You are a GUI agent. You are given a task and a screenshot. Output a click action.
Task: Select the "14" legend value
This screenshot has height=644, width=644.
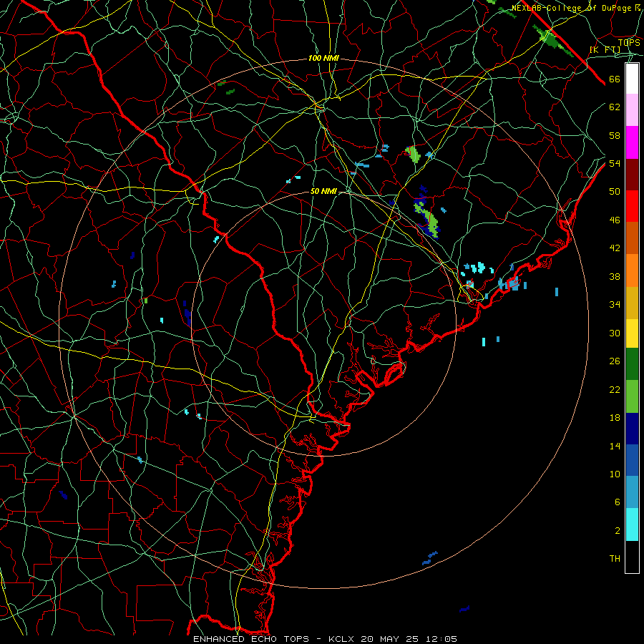(615, 446)
